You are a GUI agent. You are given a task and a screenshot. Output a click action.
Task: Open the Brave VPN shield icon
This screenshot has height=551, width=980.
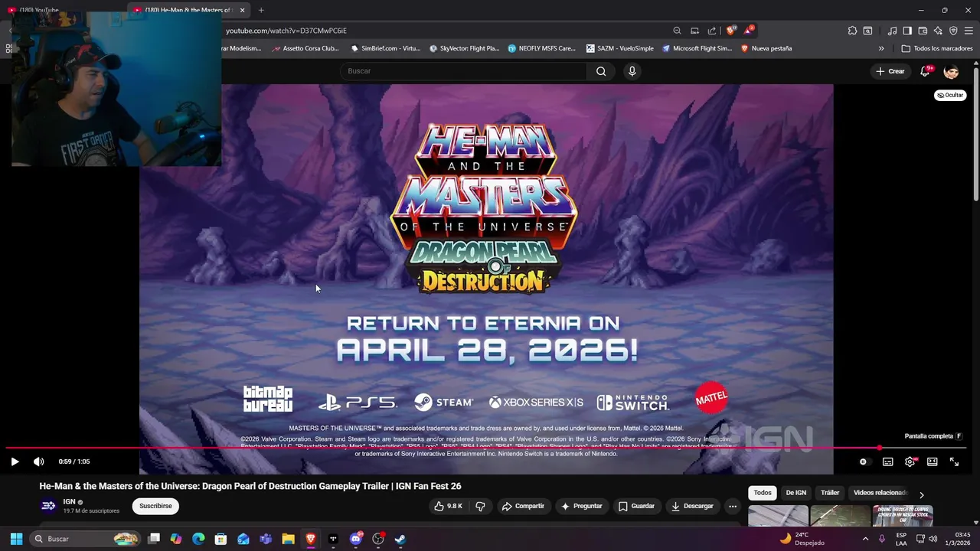953,31
